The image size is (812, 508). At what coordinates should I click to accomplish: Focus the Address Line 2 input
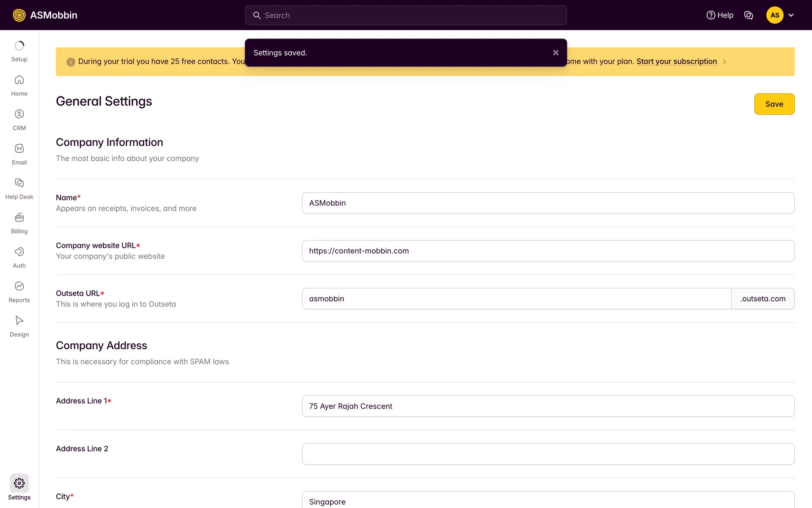(x=548, y=454)
